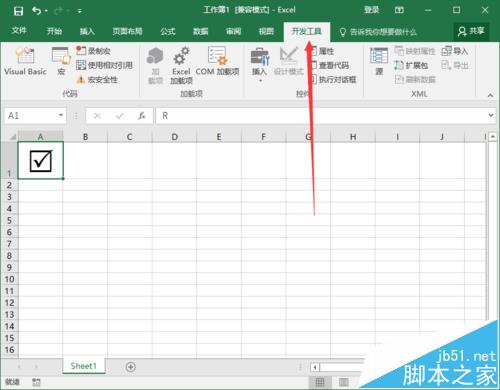Viewport: 500px width, 390px height.
Task: Click the Redo button
Action: (59, 11)
